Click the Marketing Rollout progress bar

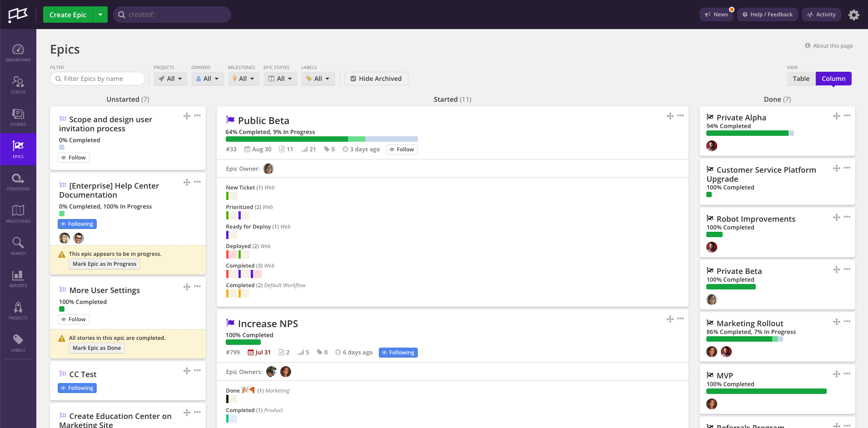tap(744, 339)
